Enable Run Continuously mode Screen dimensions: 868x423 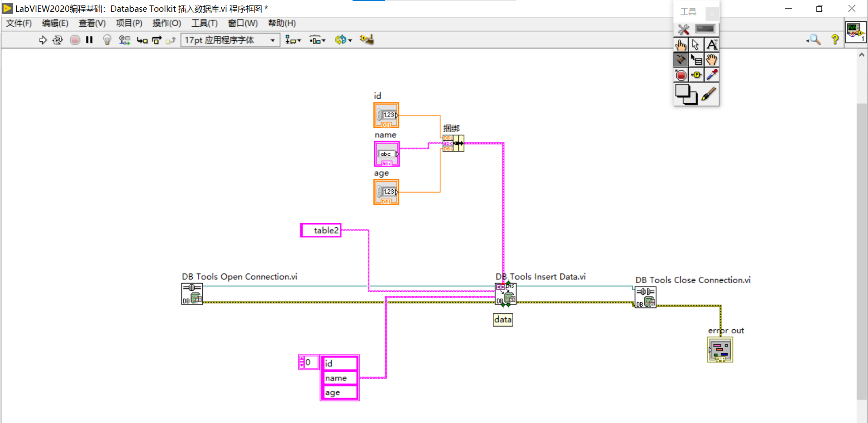pyautogui.click(x=58, y=40)
